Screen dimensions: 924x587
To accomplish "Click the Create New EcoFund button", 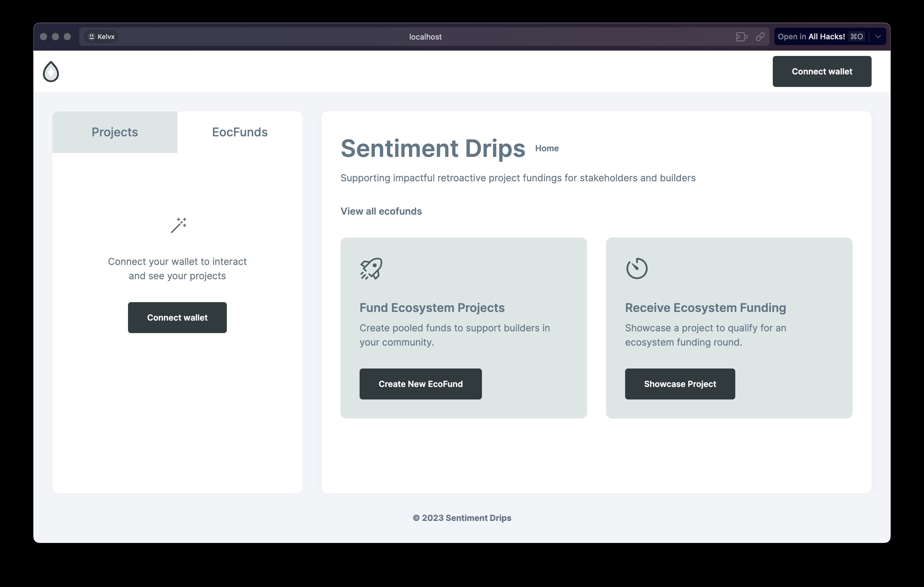I will [x=420, y=384].
